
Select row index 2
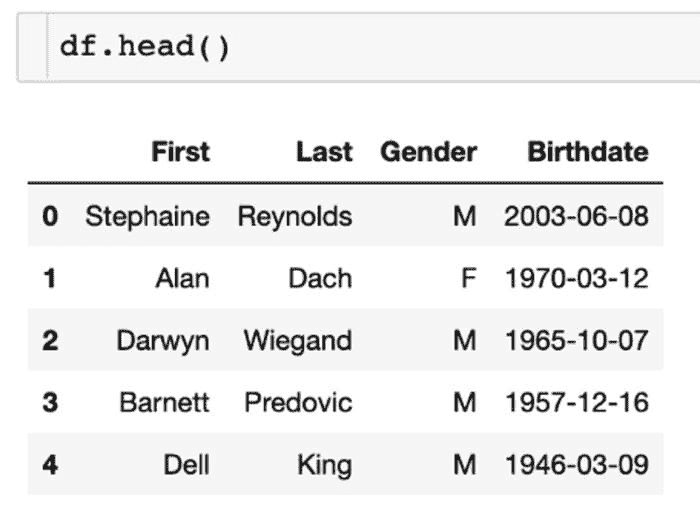point(51,340)
